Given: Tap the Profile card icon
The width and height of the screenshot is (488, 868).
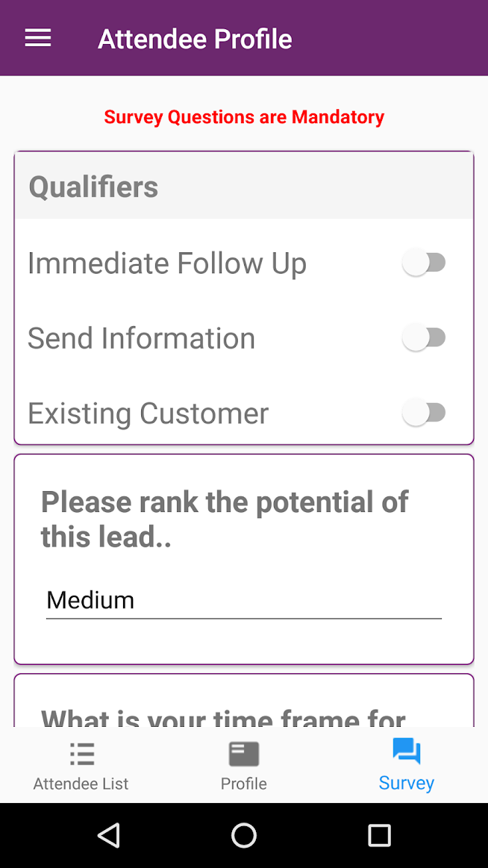Looking at the screenshot, I should click(244, 755).
